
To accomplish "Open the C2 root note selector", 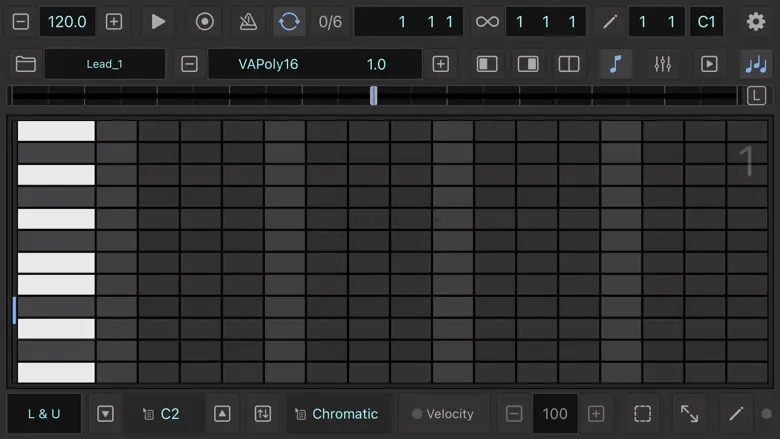I will coord(161,414).
